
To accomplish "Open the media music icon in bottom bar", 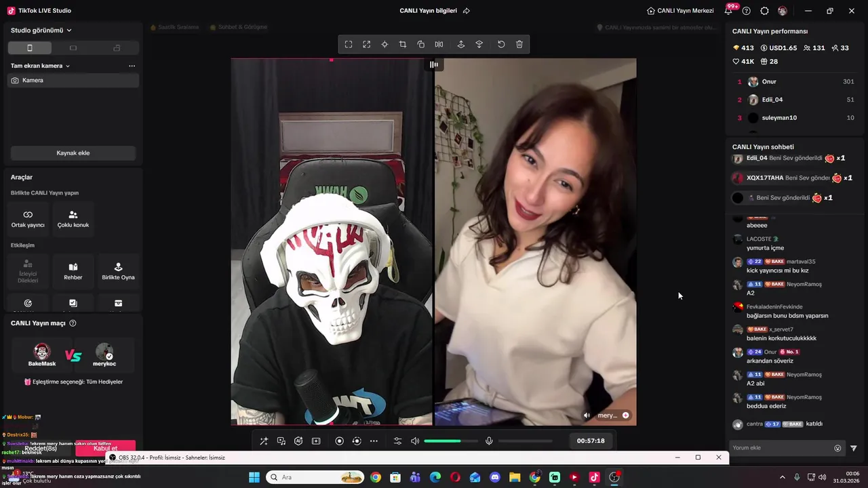I will [x=281, y=441].
